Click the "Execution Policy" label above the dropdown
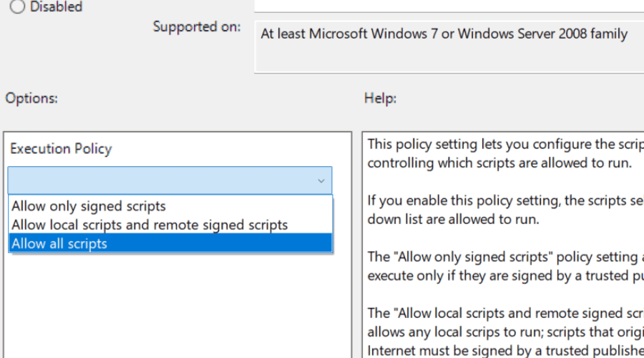This screenshot has height=358, width=644. pyautogui.click(x=61, y=149)
